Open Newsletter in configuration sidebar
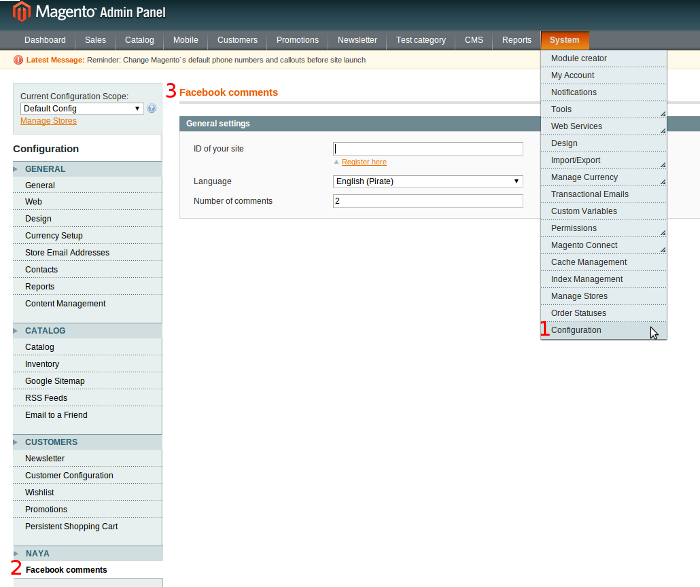The image size is (700, 587). click(x=88, y=458)
